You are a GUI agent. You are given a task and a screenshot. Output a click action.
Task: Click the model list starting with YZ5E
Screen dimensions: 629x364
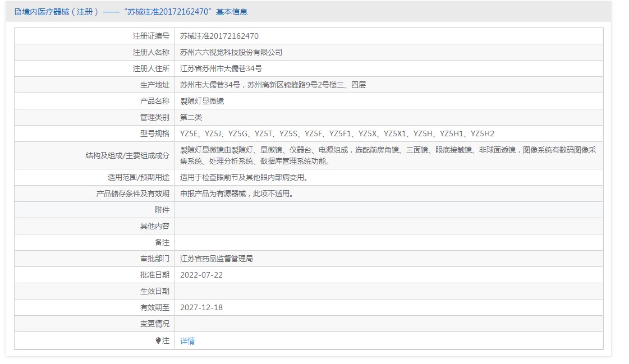pyautogui.click(x=337, y=133)
